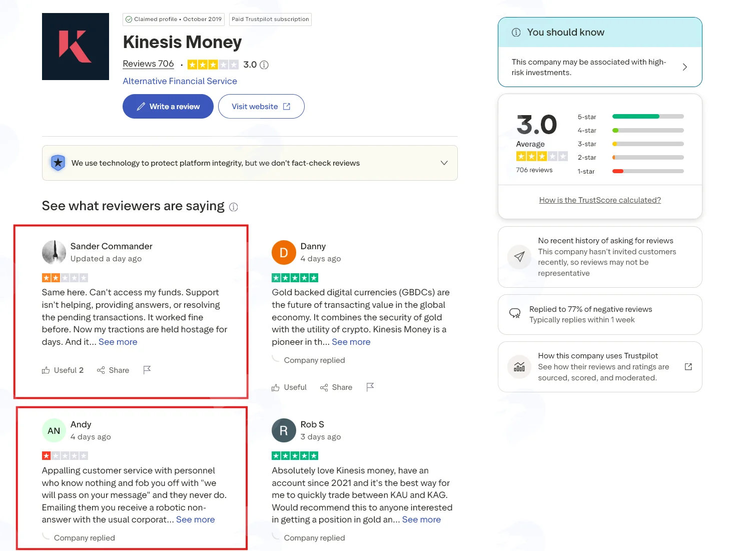Click the Write a review button
Viewport: 756px width, 551px height.
[168, 107]
